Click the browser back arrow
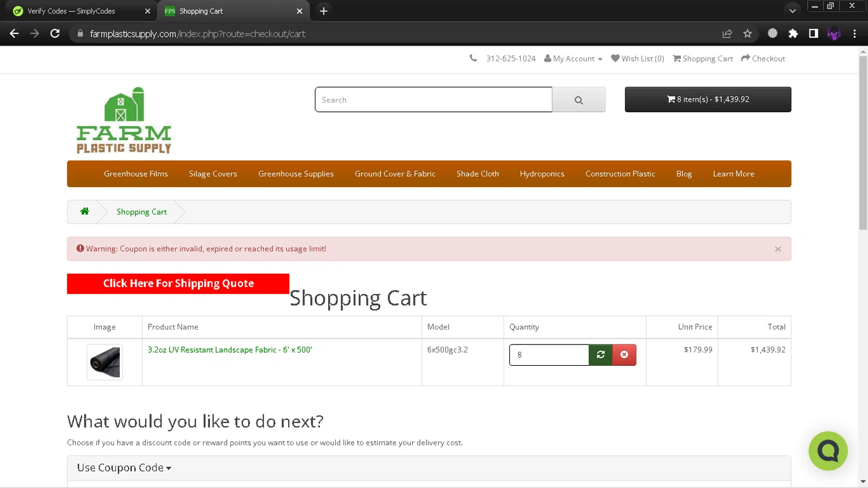The height and width of the screenshot is (488, 868). pyautogui.click(x=14, y=34)
